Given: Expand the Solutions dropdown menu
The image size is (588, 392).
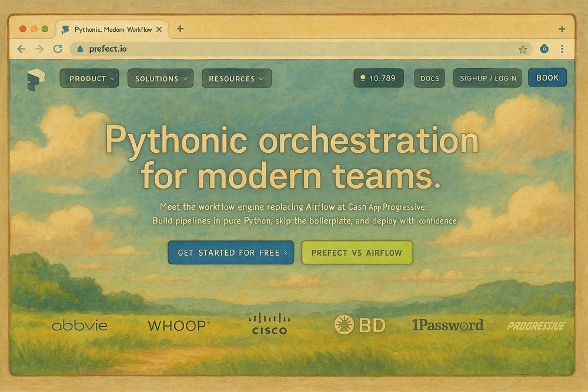Looking at the screenshot, I should pos(161,78).
